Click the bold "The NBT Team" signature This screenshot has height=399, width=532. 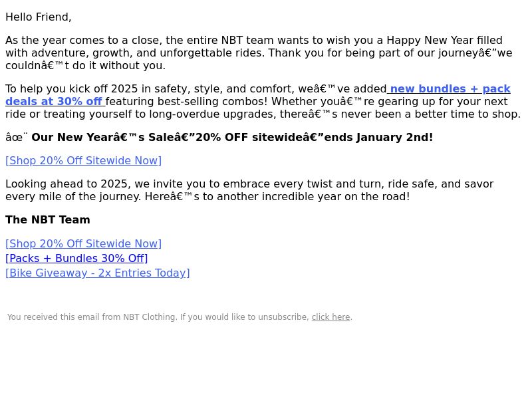click(x=48, y=219)
